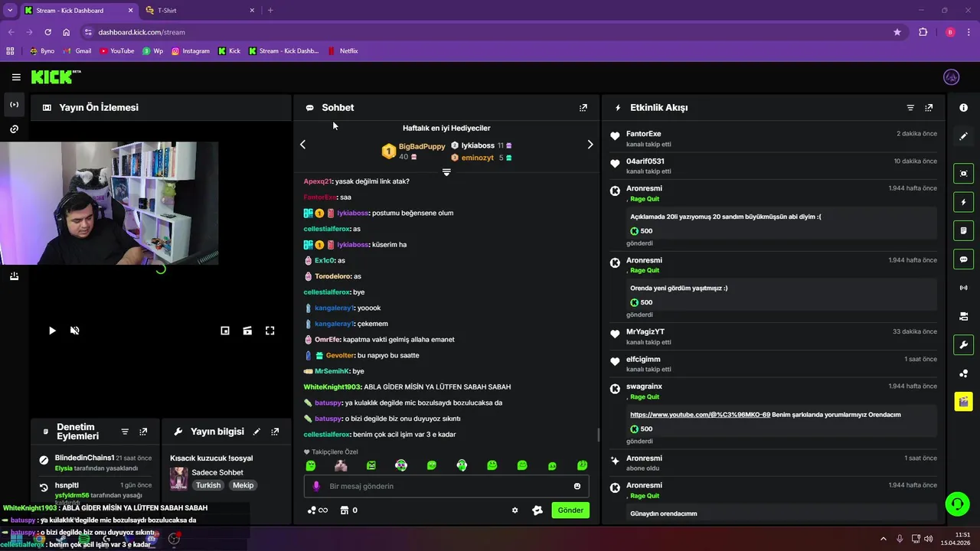This screenshot has width=980, height=551.
Task: Click the chat panel scrollbar
Action: [x=598, y=435]
